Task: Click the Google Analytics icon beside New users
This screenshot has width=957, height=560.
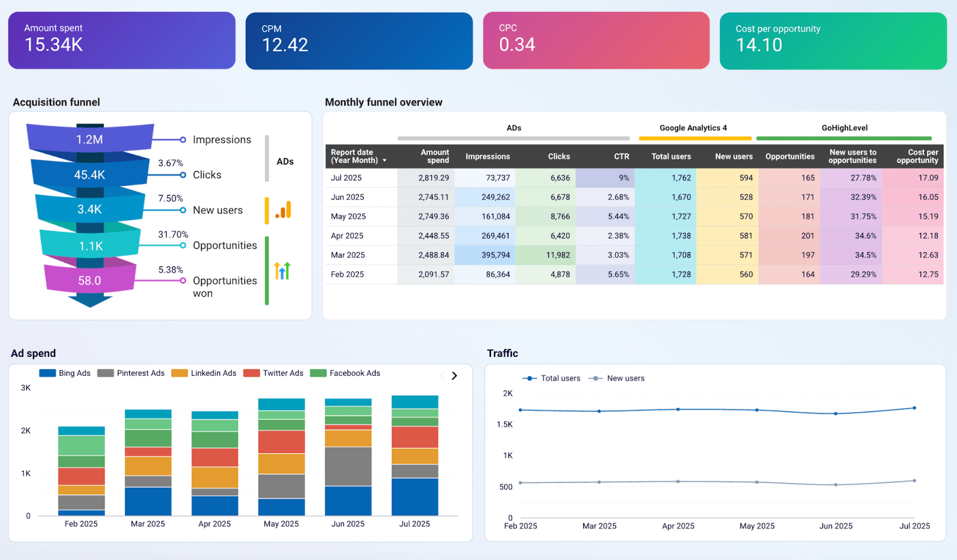Action: [284, 210]
